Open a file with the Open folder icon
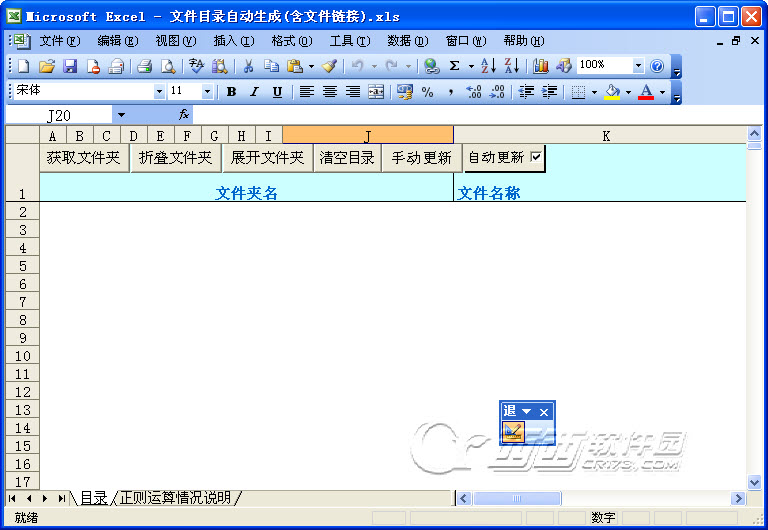This screenshot has height=530, width=768. click(x=47, y=66)
